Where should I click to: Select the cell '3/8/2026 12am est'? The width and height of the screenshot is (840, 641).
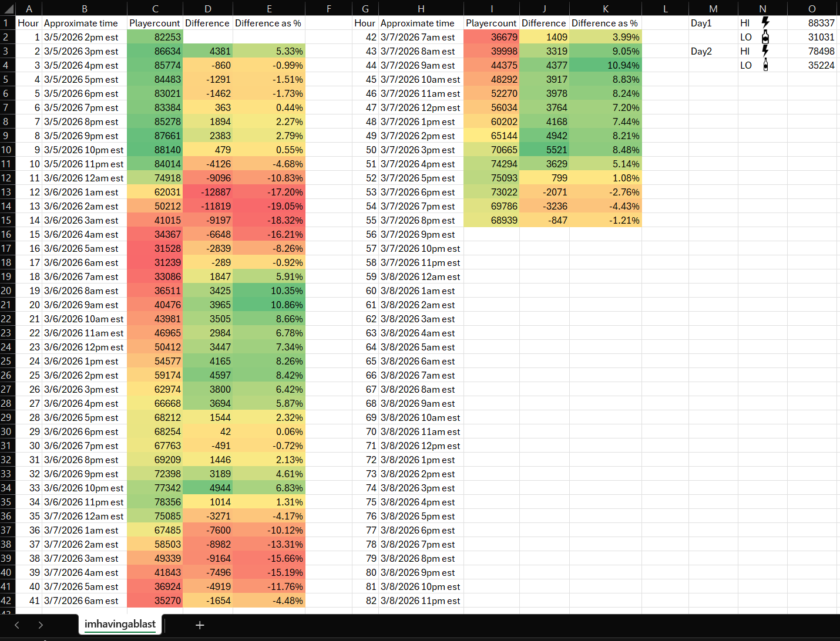(x=421, y=276)
